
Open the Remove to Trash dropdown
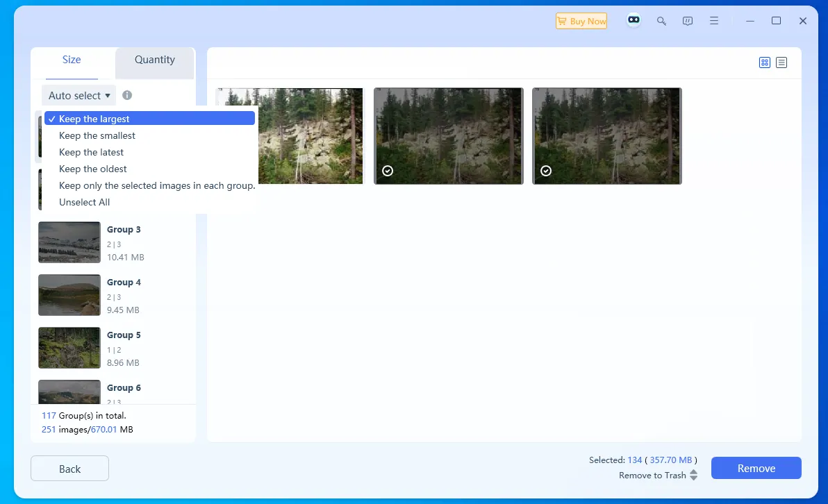658,475
